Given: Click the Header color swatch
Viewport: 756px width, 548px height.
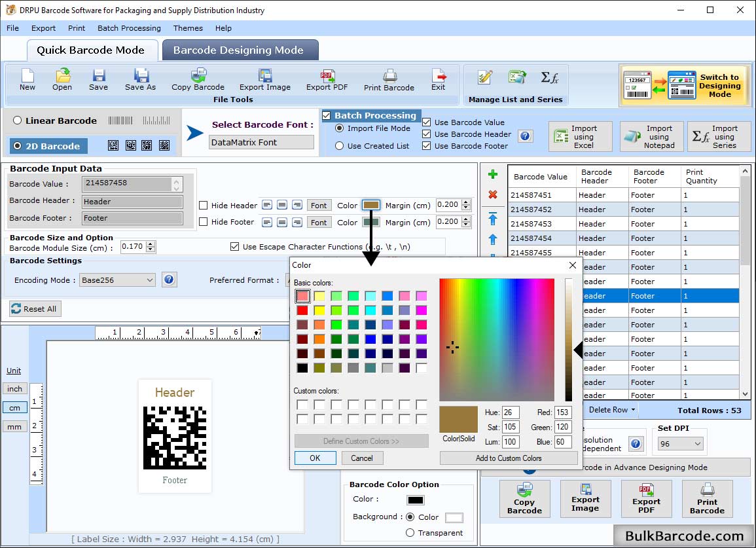Looking at the screenshot, I should (370, 205).
